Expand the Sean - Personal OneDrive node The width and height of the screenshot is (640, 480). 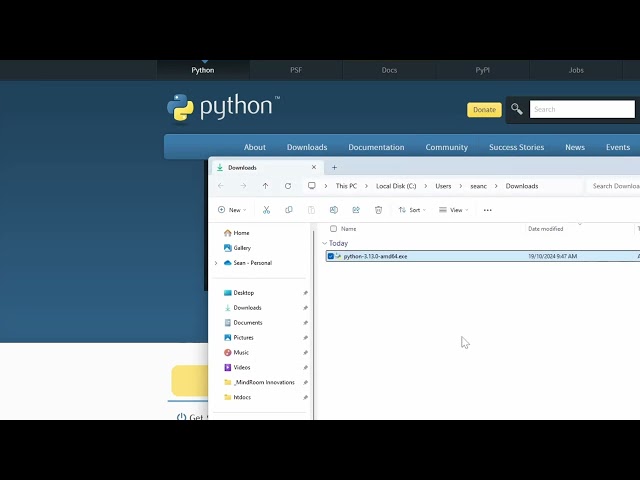pyautogui.click(x=216, y=263)
